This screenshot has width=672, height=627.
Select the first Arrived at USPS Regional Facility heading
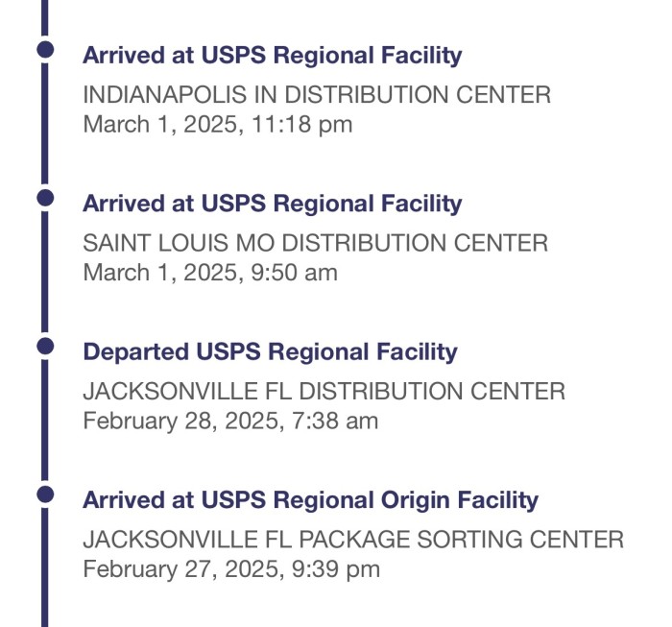click(x=272, y=56)
